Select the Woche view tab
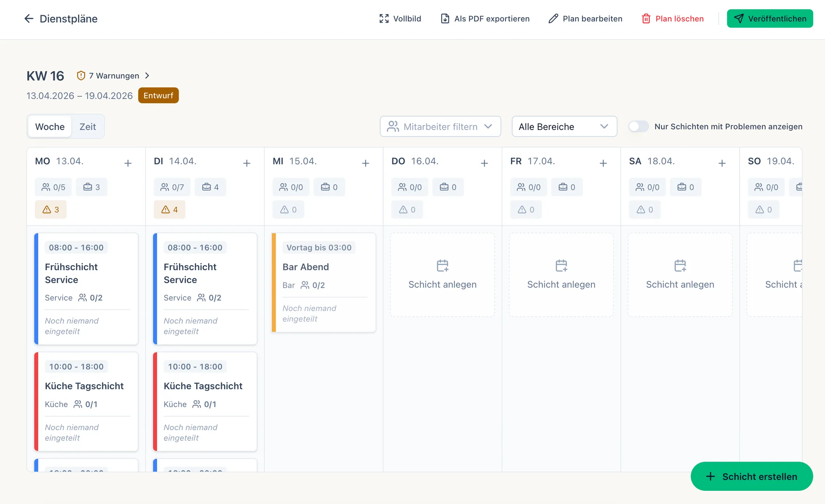 point(50,126)
